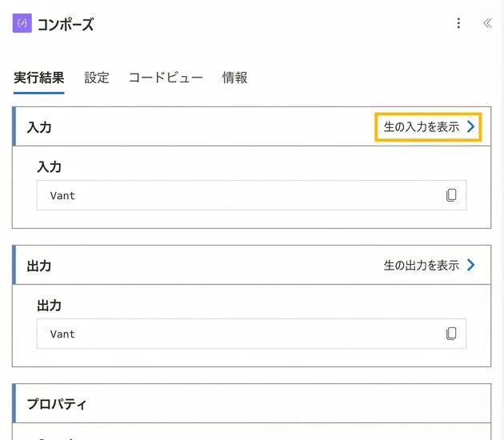Click the コンポーズ title text
Image resolution: width=504 pixels, height=440 pixels.
66,24
